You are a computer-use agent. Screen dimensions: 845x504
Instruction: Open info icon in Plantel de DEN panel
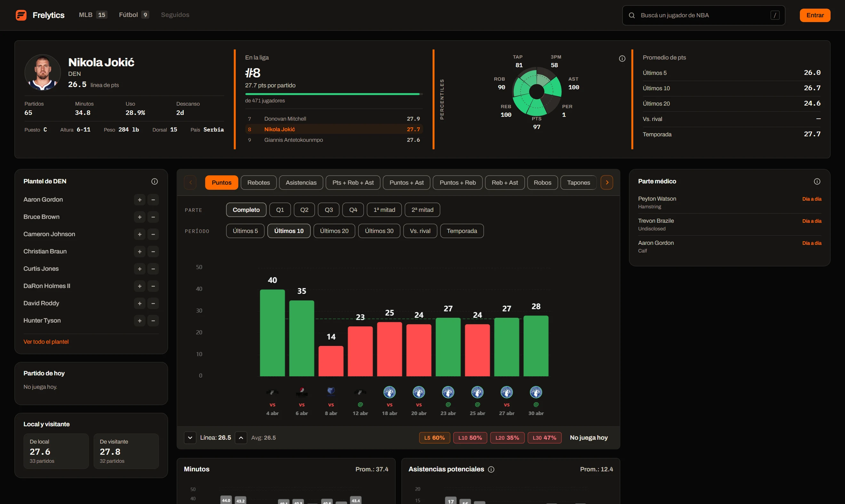coord(155,181)
